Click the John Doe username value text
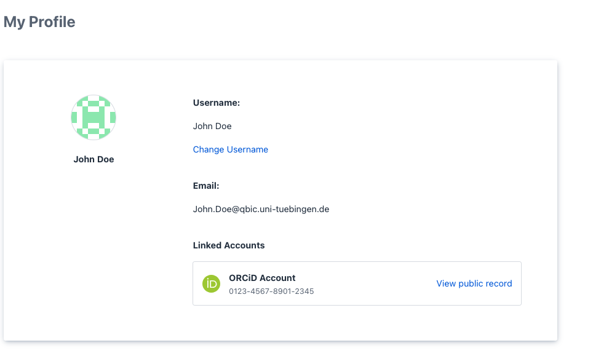The image size is (601, 364). [212, 126]
